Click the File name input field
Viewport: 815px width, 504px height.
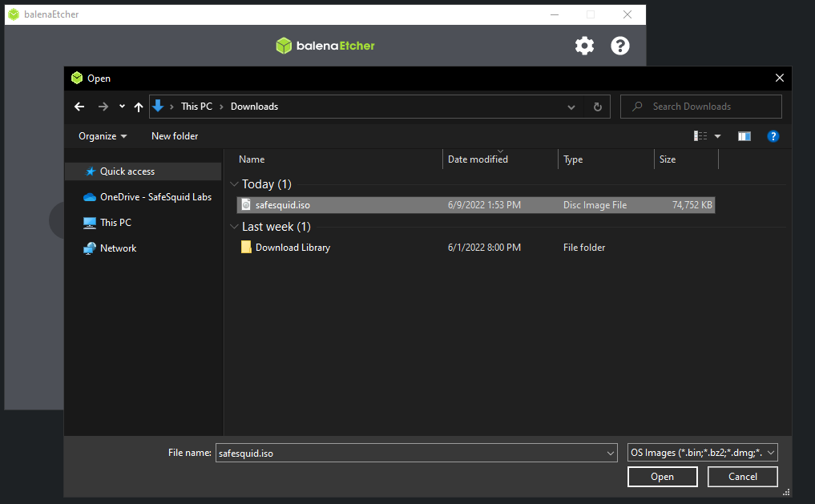tap(410, 453)
